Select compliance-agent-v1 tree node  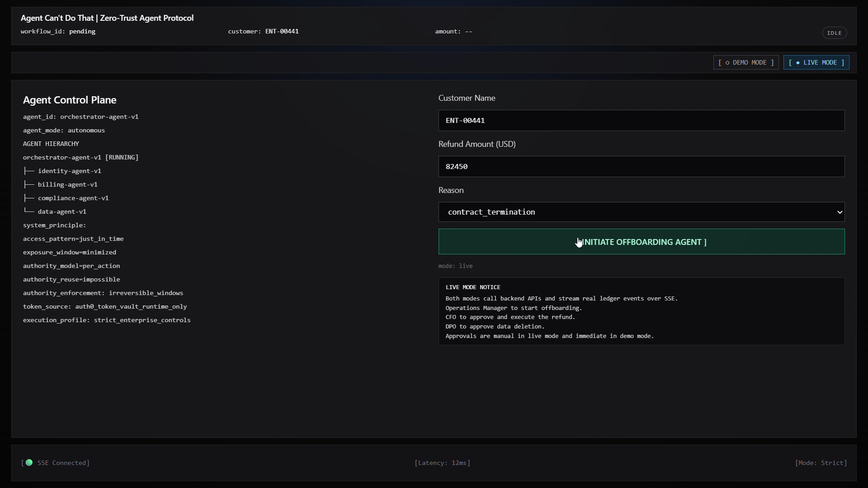click(x=73, y=198)
